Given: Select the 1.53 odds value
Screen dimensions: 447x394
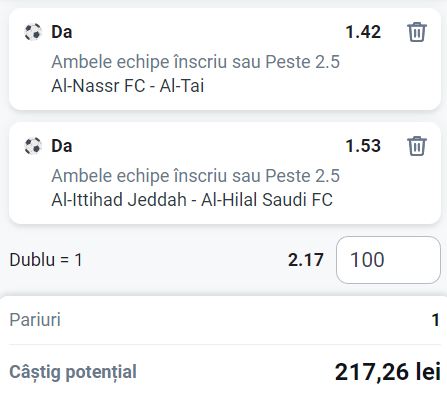Looking at the screenshot, I should click(363, 146).
